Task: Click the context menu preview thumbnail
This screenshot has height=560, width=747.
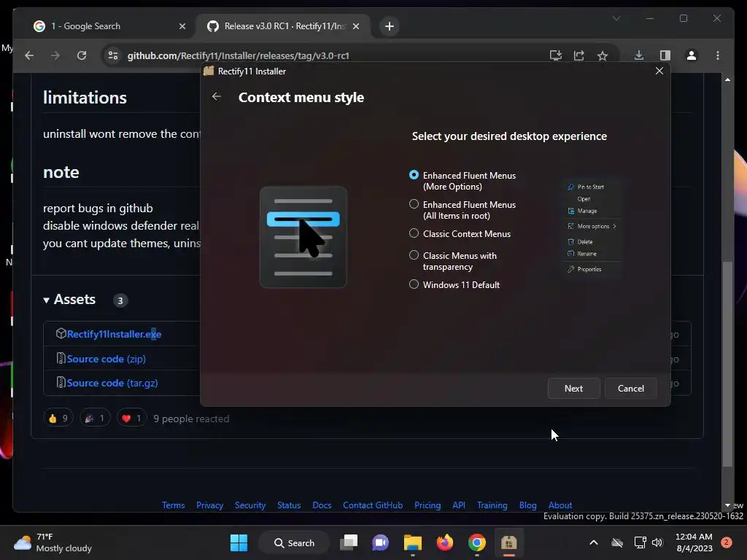Action: click(x=592, y=227)
